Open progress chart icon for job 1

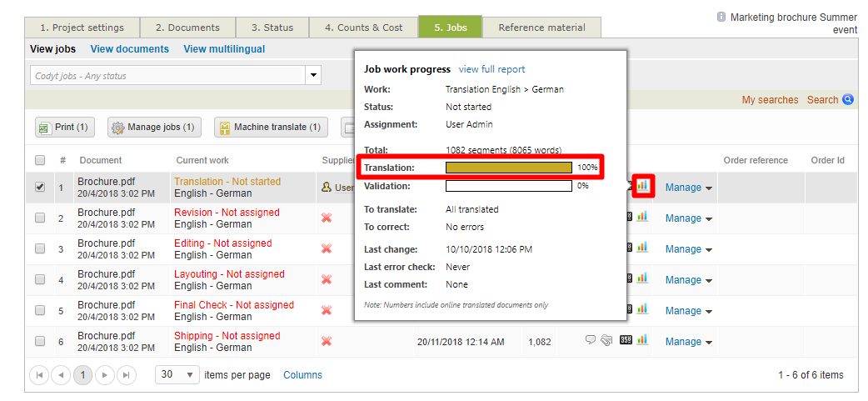642,187
